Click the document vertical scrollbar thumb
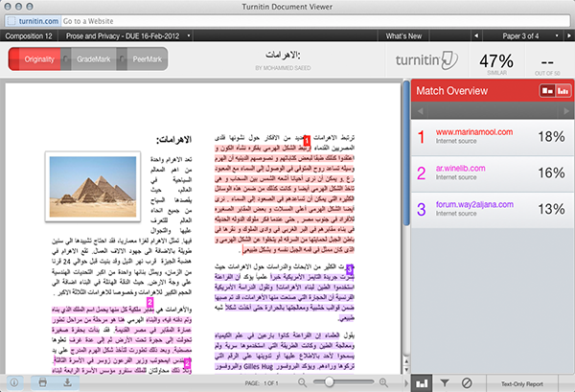The image size is (575, 392). pos(406,153)
